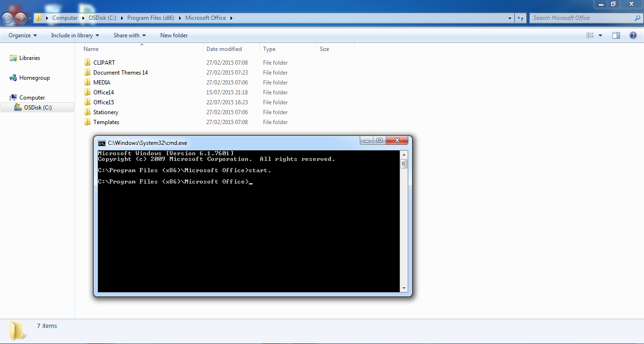Click the cmd window scrollbar down arrow
Image resolution: width=644 pixels, height=344 pixels.
(x=404, y=288)
